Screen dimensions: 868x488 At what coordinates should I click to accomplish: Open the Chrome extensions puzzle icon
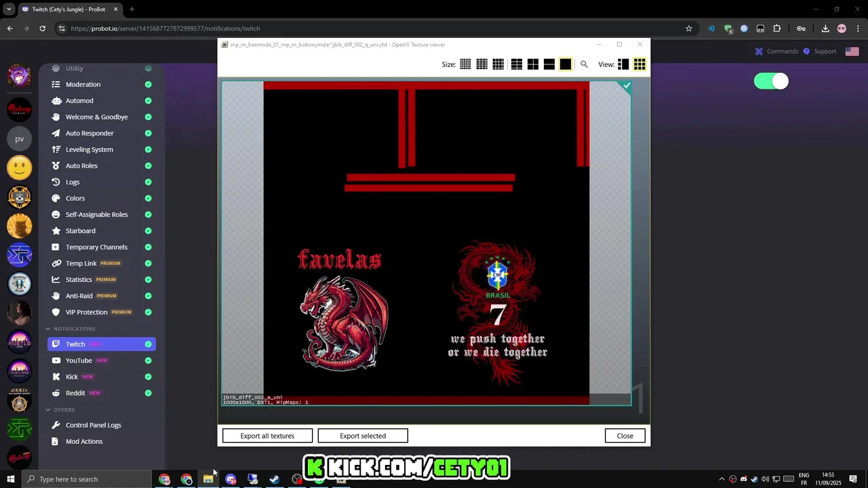[777, 28]
